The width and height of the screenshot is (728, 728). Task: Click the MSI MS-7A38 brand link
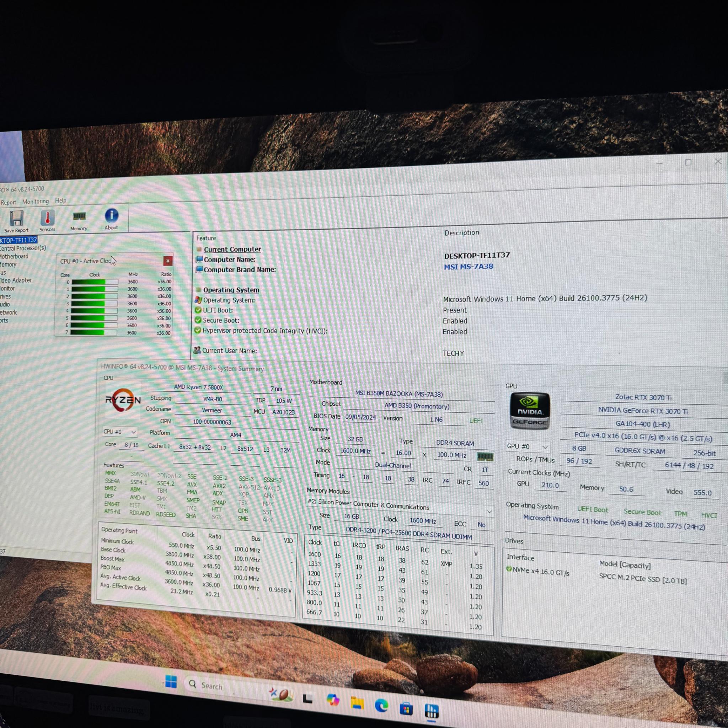pyautogui.click(x=469, y=267)
